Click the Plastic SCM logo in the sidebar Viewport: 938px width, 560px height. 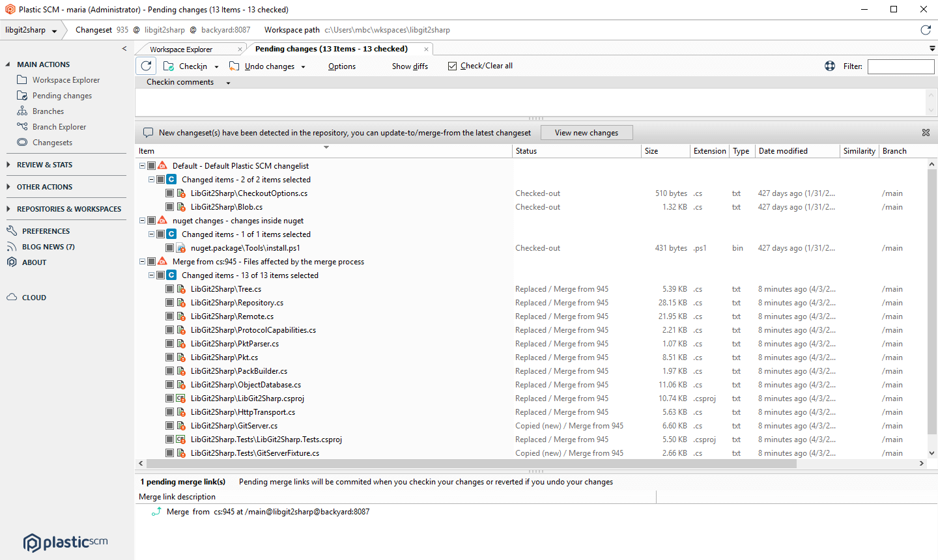(65, 542)
